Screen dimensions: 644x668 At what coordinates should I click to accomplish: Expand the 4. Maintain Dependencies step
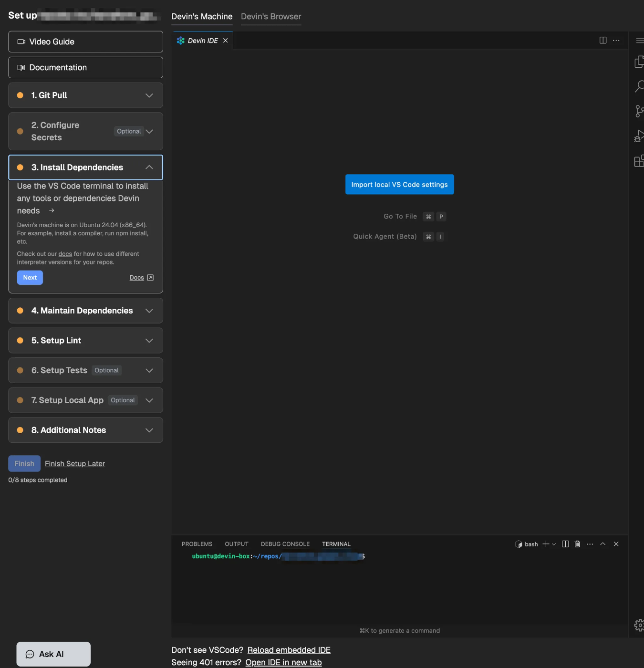pyautogui.click(x=85, y=311)
